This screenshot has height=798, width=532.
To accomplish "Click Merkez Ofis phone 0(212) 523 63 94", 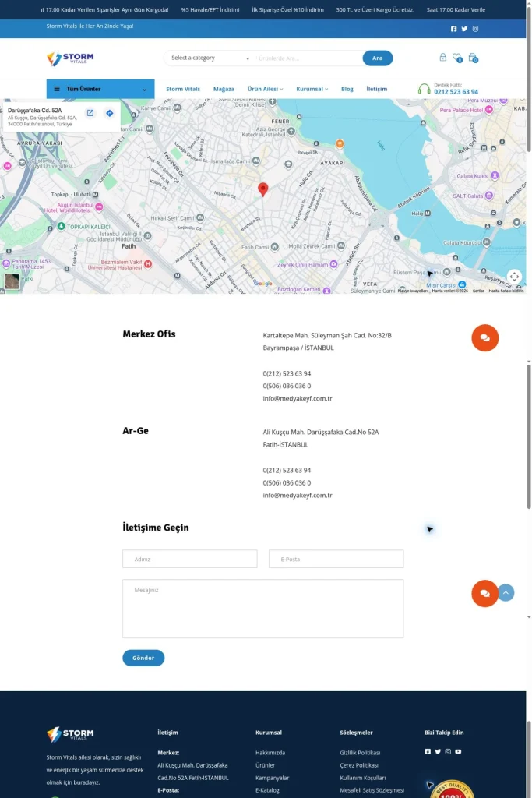I will (x=287, y=373).
